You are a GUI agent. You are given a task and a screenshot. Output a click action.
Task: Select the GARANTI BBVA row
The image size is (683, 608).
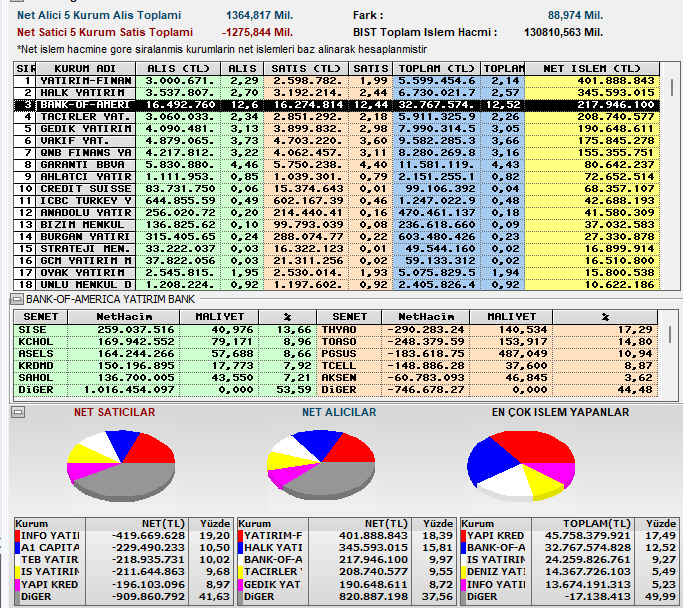pyautogui.click(x=336, y=165)
